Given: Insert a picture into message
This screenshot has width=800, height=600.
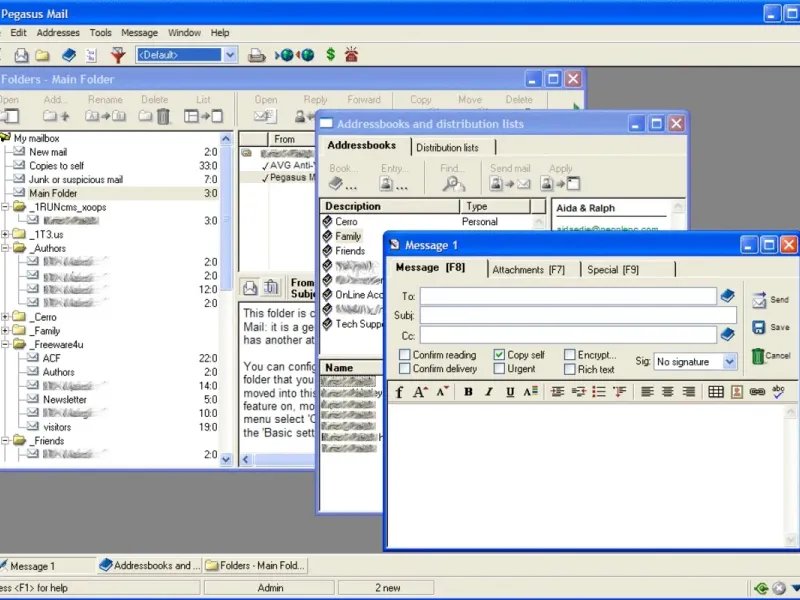Looking at the screenshot, I should click(736, 392).
